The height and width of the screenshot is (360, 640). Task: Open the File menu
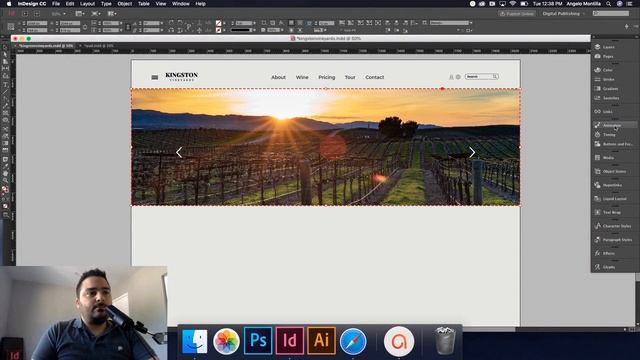tap(56, 4)
